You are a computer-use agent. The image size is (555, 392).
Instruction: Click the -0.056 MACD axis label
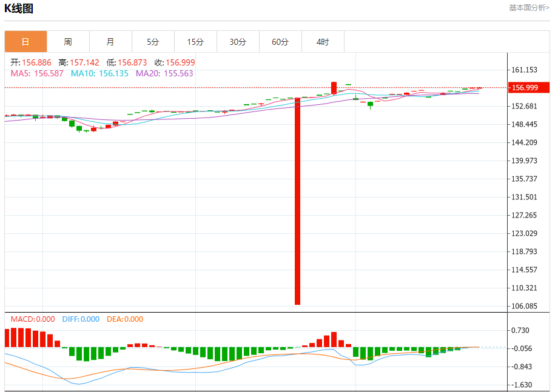tap(522, 348)
